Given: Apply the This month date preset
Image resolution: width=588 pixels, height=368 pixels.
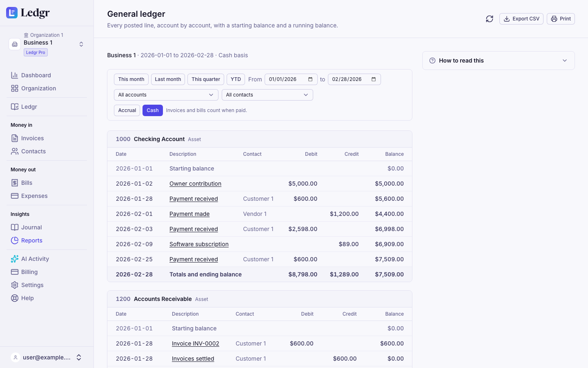Looking at the screenshot, I should [131, 79].
